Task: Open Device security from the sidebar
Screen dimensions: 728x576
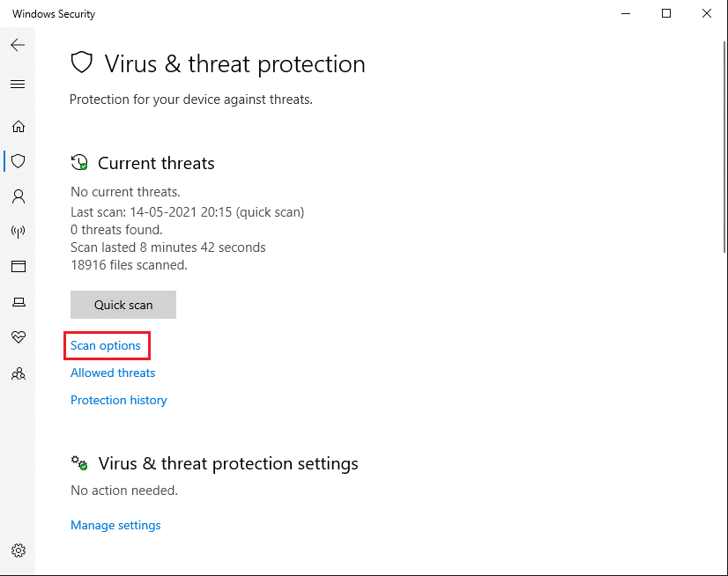Action: click(18, 302)
